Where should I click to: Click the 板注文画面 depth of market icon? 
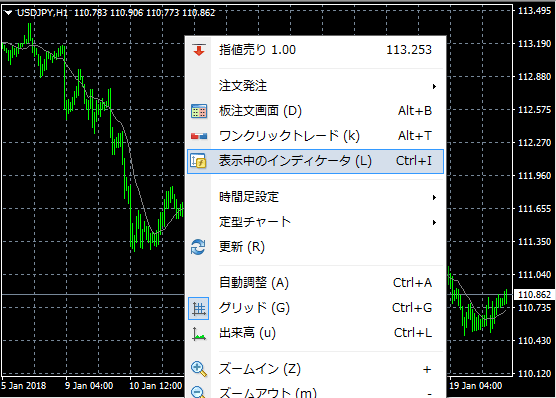coord(199,111)
